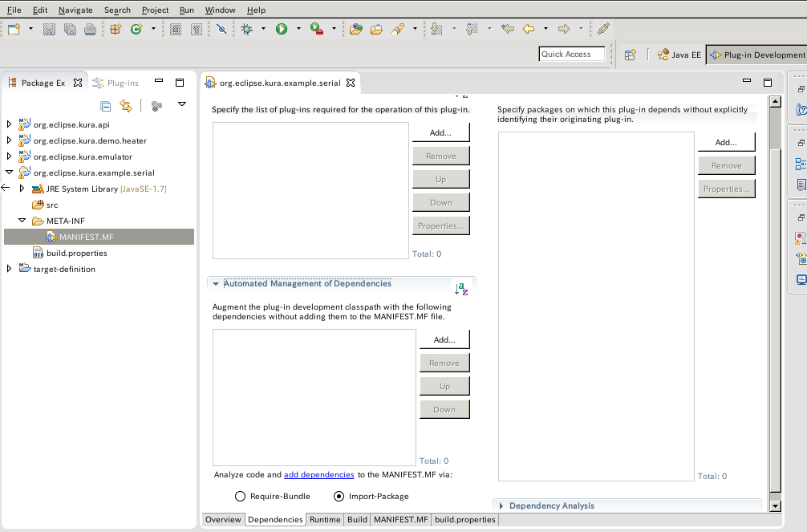Screen dimensions: 807x532
Task: Select the Import-Package radio button
Action: [339, 497]
